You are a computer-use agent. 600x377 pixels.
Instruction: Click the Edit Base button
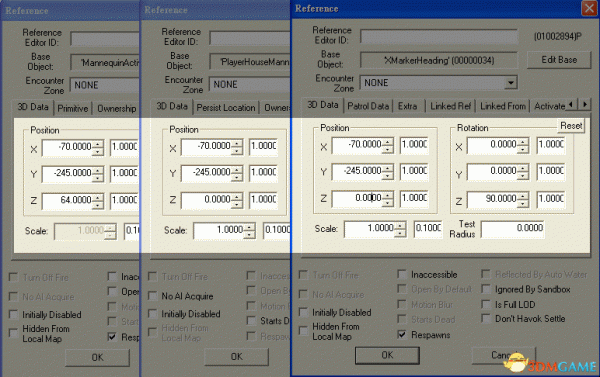(x=559, y=60)
